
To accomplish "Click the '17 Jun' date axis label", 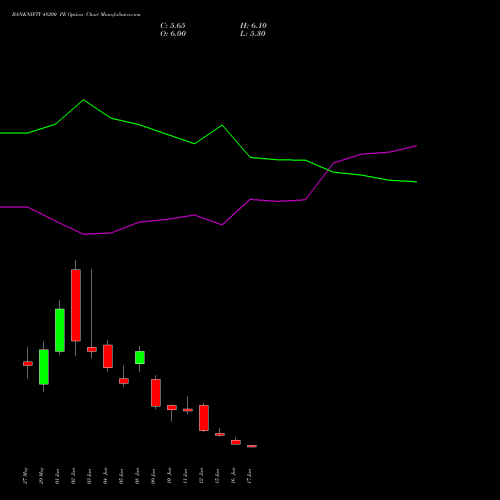I will pyautogui.click(x=250, y=476).
